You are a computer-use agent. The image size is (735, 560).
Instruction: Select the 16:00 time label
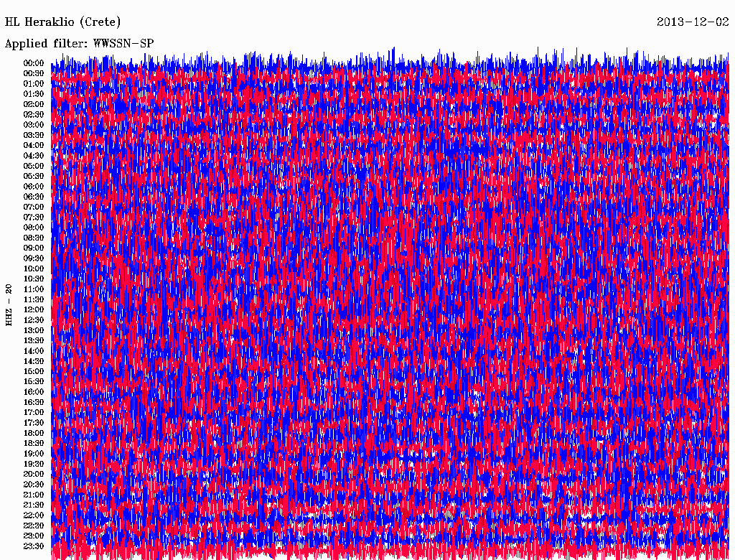[34, 392]
